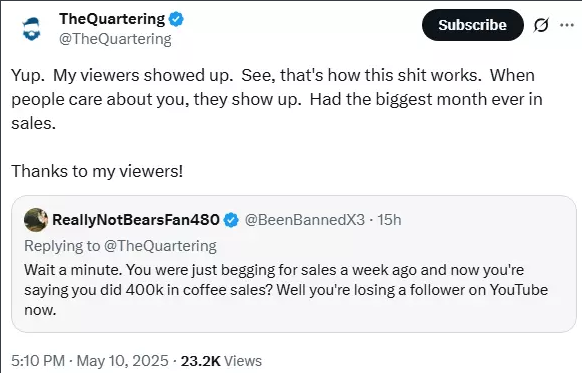Click the 'Yup. My viewers showed up' paragraph
Screen dimensions: 582x373
[x=277, y=99]
